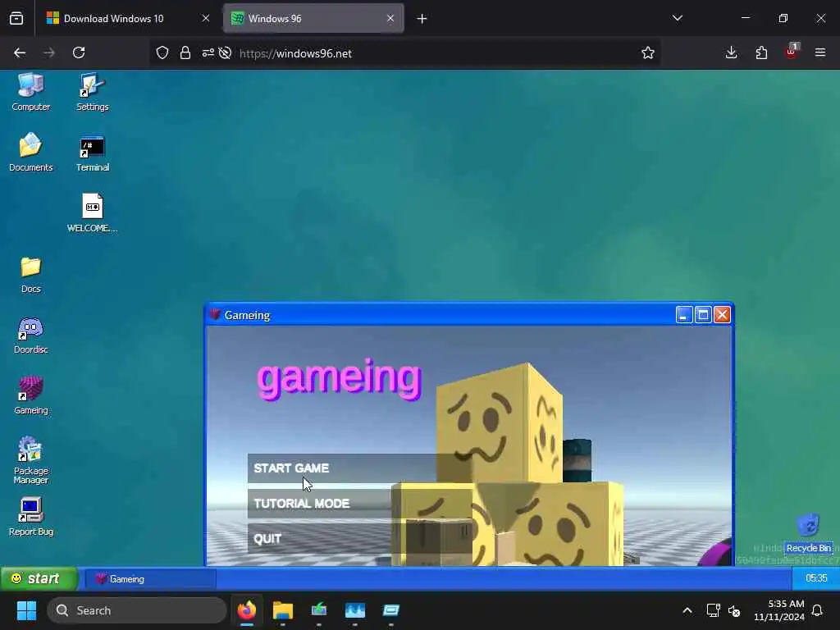Open a new browser tab
Image resolution: width=840 pixels, height=630 pixels.
click(422, 19)
